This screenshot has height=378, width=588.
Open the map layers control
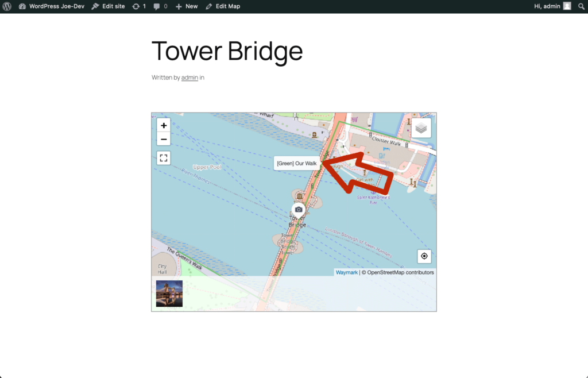click(421, 128)
